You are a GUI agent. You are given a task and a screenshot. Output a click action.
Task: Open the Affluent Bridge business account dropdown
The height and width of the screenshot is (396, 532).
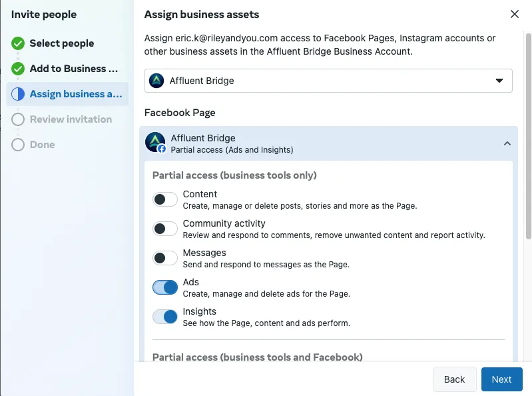click(x=328, y=81)
